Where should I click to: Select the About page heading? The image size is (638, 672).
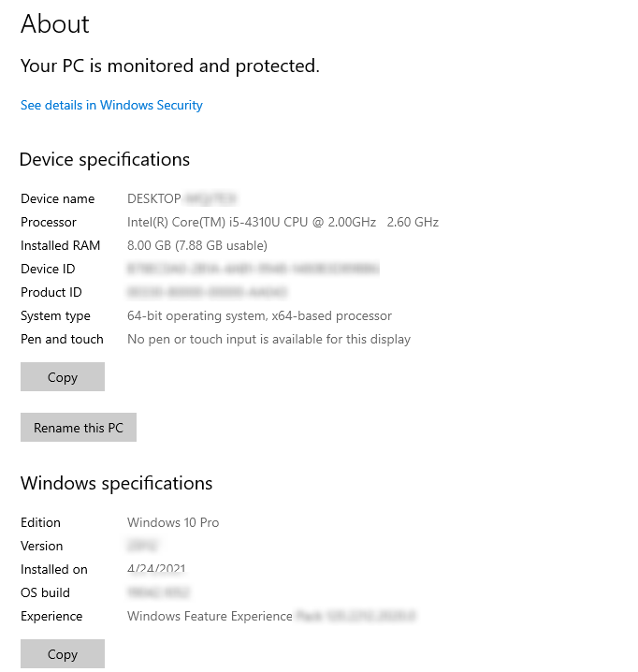55,23
